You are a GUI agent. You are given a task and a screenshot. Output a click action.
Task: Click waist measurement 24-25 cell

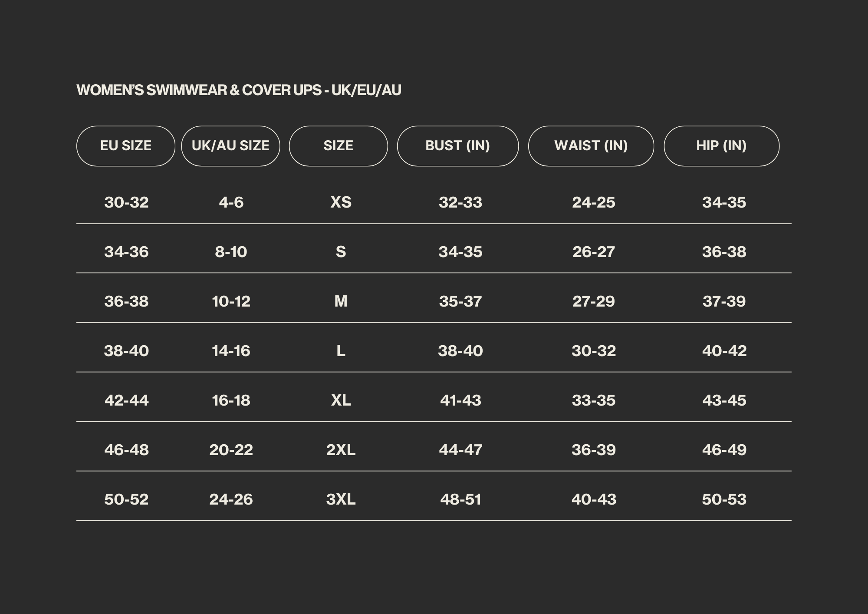point(593,202)
